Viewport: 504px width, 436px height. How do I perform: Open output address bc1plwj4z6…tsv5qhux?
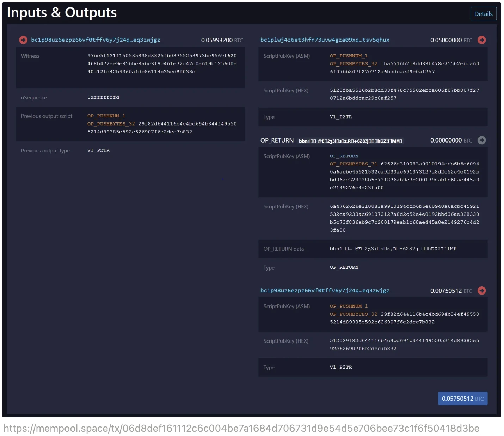click(x=325, y=40)
